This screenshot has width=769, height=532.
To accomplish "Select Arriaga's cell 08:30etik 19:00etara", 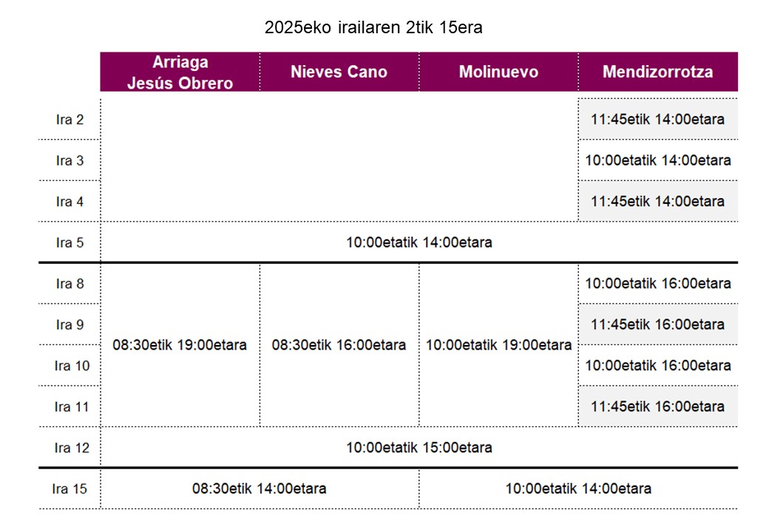I will point(180,345).
